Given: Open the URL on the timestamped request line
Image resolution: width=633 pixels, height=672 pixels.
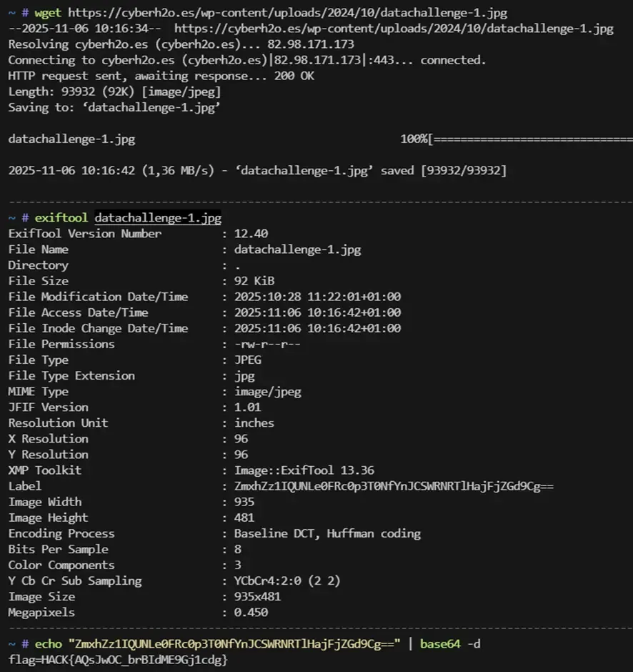Looking at the screenshot, I should (x=394, y=29).
